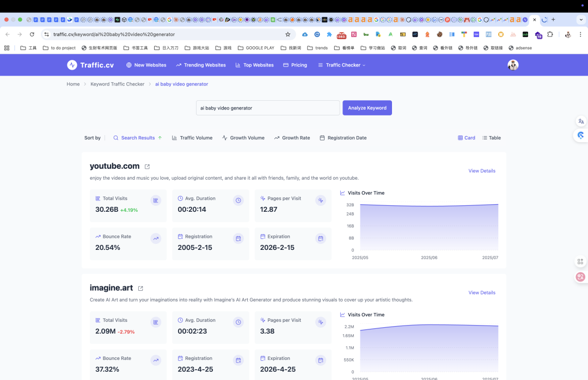Click the grid-plus floating side icon
The image size is (588, 380).
(x=580, y=261)
